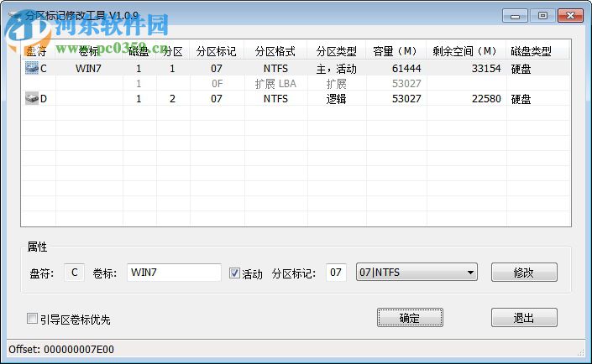592x364 pixels.
Task: Minimize the partition tool window
Action: [515, 16]
